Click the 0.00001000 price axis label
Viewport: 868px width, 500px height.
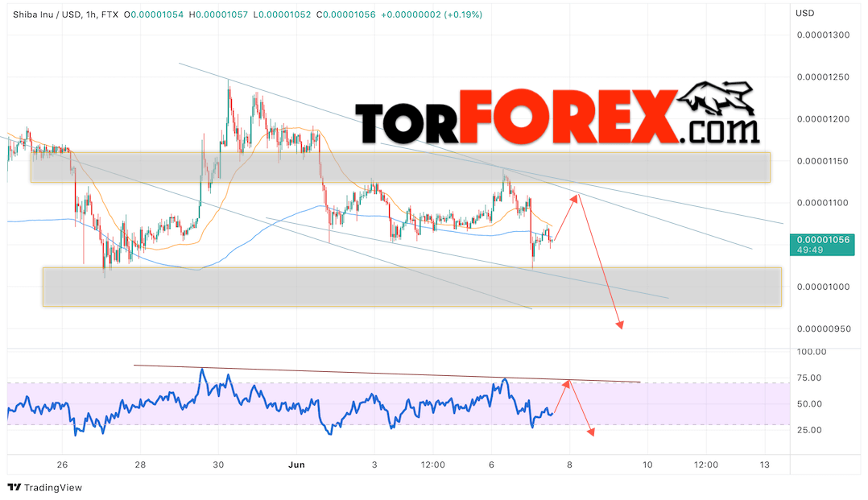823,287
